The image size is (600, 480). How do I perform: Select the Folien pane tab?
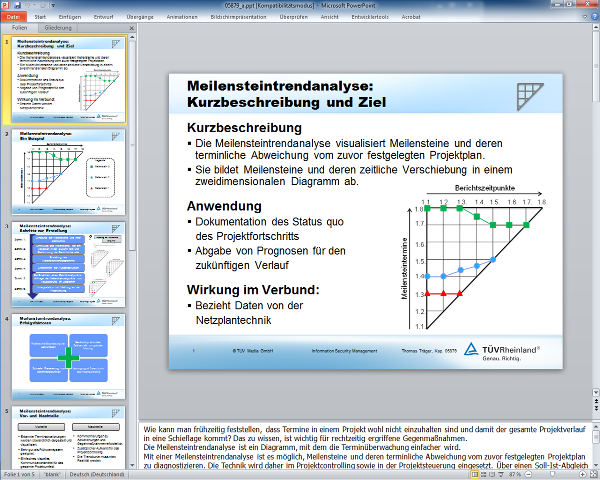[x=19, y=28]
